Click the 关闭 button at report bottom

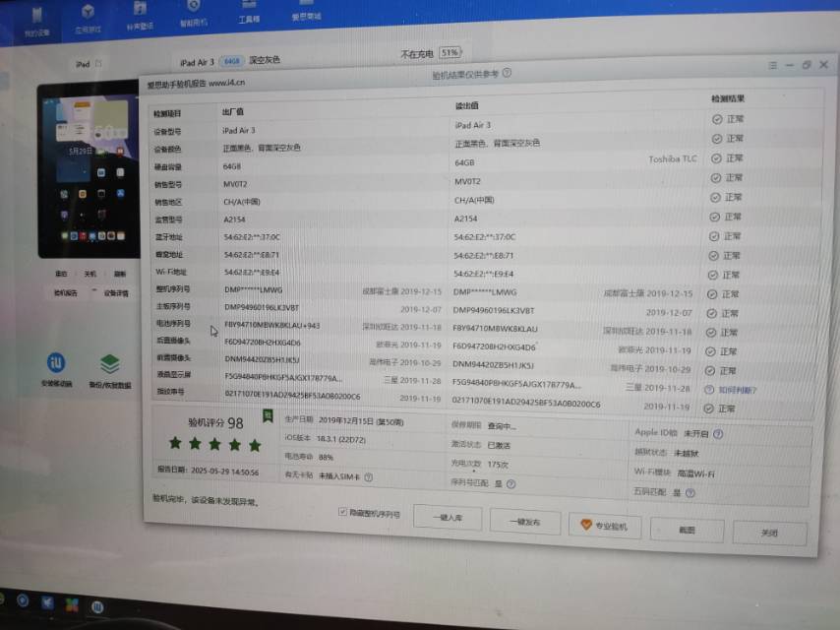pyautogui.click(x=769, y=533)
